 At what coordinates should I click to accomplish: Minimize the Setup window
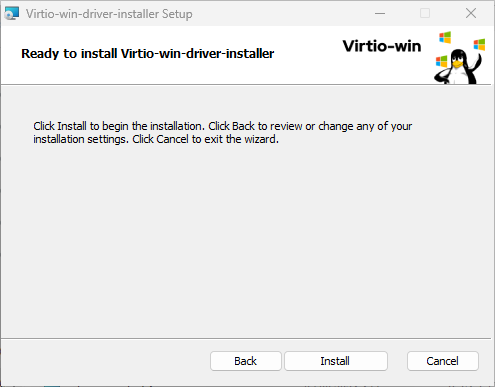tap(380, 14)
